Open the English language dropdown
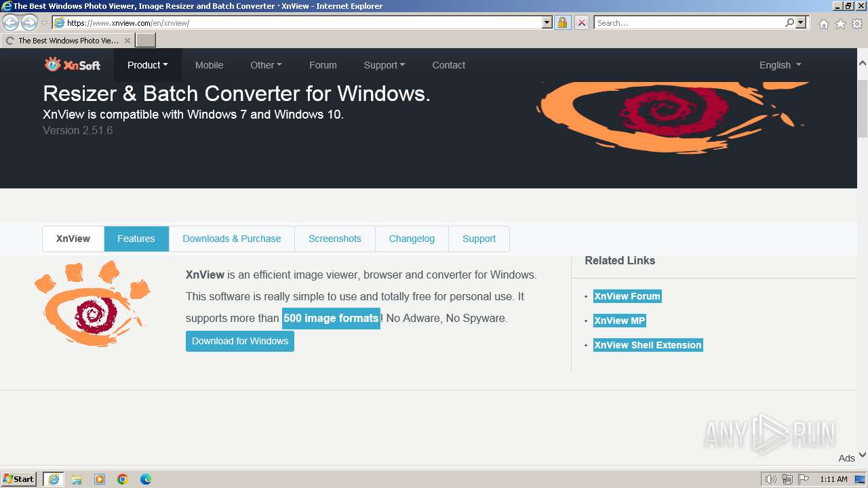The width and height of the screenshot is (868, 488). [x=781, y=65]
